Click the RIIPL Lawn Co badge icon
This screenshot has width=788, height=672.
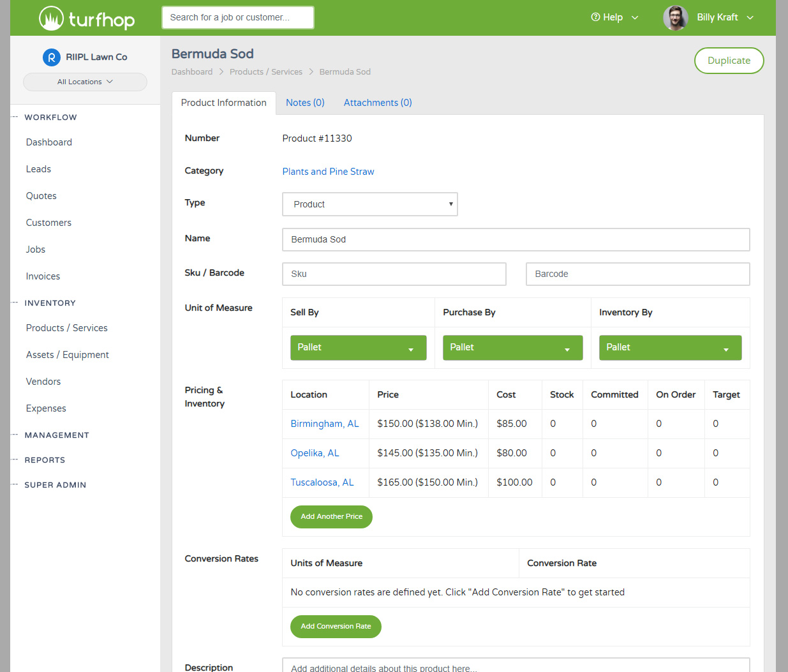(52, 57)
